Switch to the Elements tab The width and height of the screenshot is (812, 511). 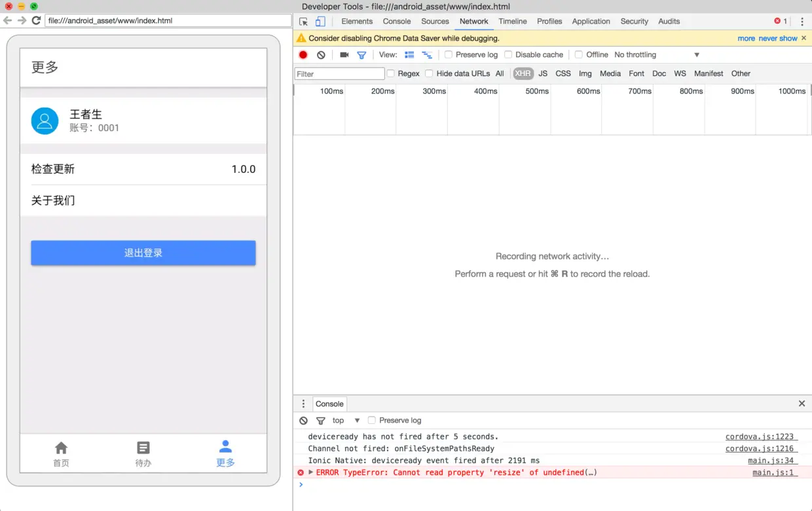point(357,22)
